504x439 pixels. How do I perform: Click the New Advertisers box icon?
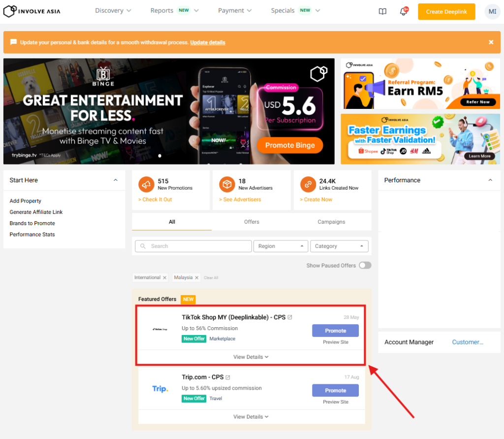click(x=227, y=184)
